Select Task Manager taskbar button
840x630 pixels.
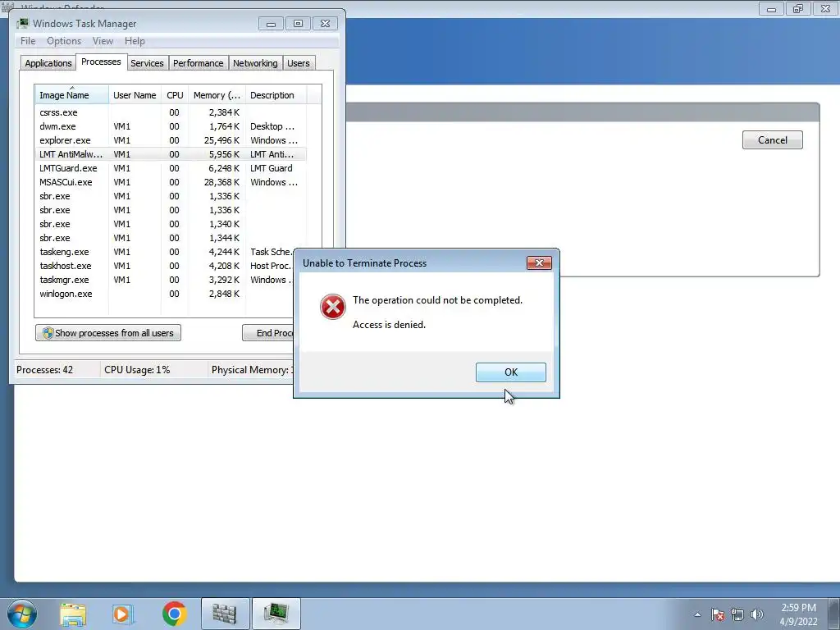coord(276,614)
